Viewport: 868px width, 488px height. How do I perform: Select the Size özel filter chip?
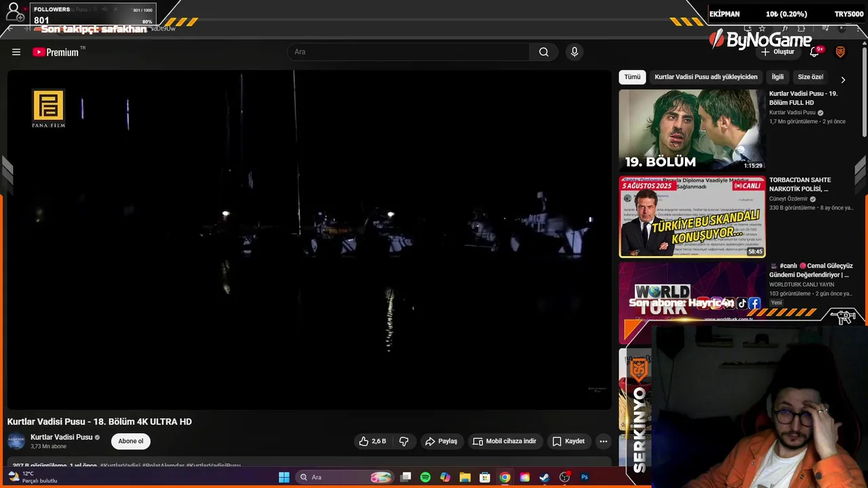[810, 77]
